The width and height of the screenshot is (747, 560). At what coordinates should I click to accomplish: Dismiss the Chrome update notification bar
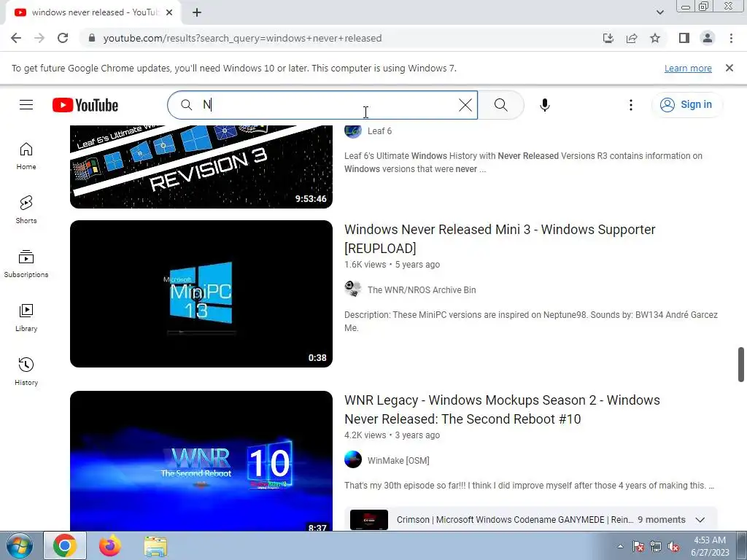click(x=729, y=68)
